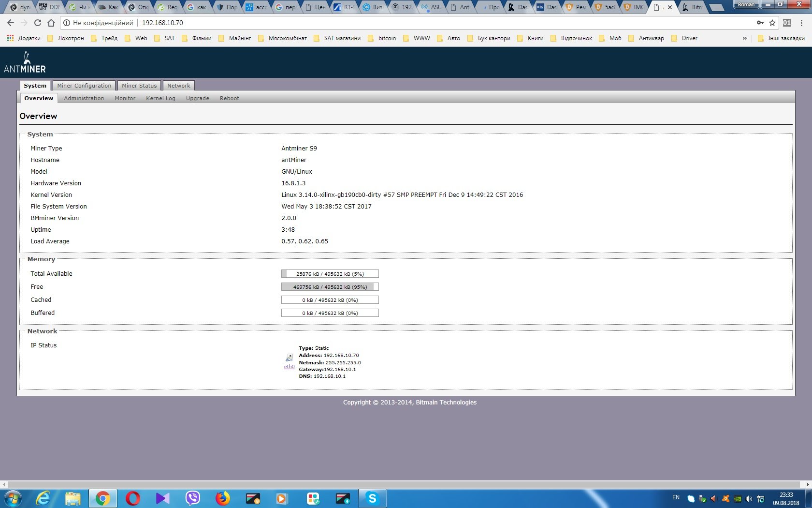Open the Фільми bookmarks folder
Image resolution: width=812 pixels, height=508 pixels.
pyautogui.click(x=196, y=38)
